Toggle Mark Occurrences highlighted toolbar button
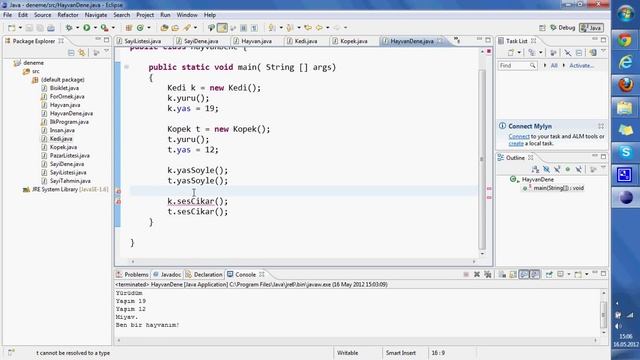 222,28
